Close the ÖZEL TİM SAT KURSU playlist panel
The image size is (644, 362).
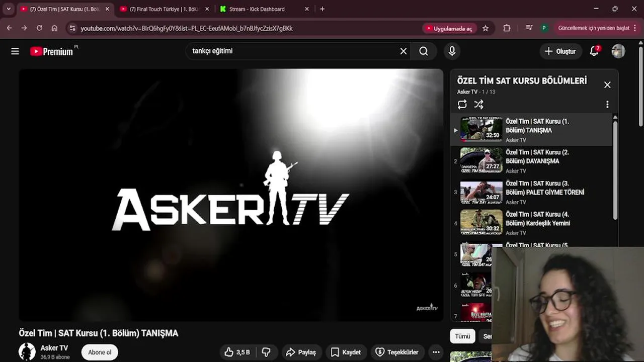pyautogui.click(x=607, y=85)
